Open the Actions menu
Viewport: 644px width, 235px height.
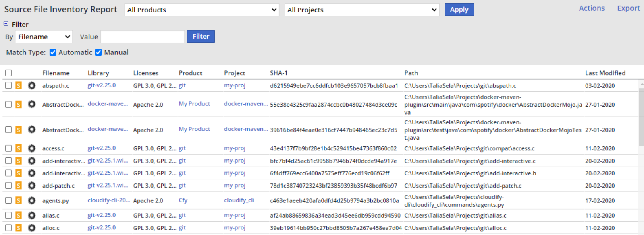pyautogui.click(x=591, y=8)
